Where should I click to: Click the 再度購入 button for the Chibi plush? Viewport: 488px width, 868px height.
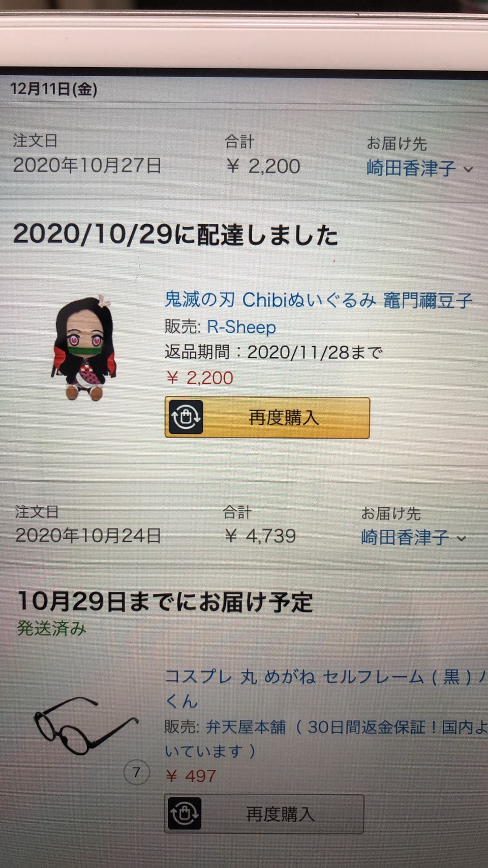click(x=267, y=418)
